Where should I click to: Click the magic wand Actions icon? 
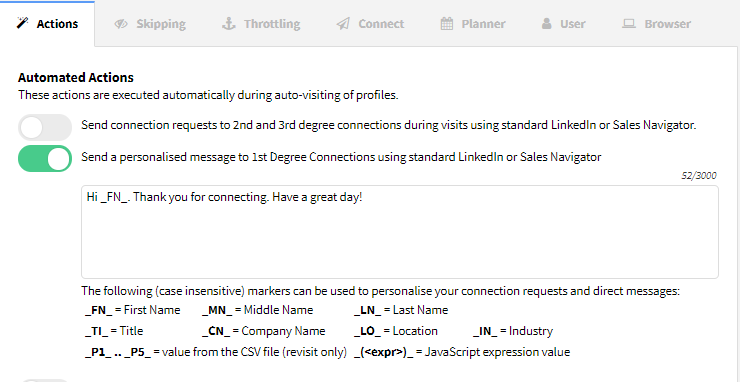click(22, 23)
